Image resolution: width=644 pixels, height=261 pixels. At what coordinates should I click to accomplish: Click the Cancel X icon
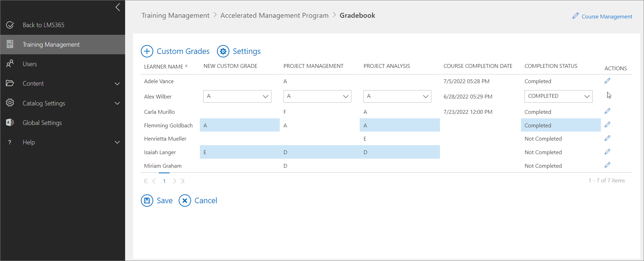185,200
